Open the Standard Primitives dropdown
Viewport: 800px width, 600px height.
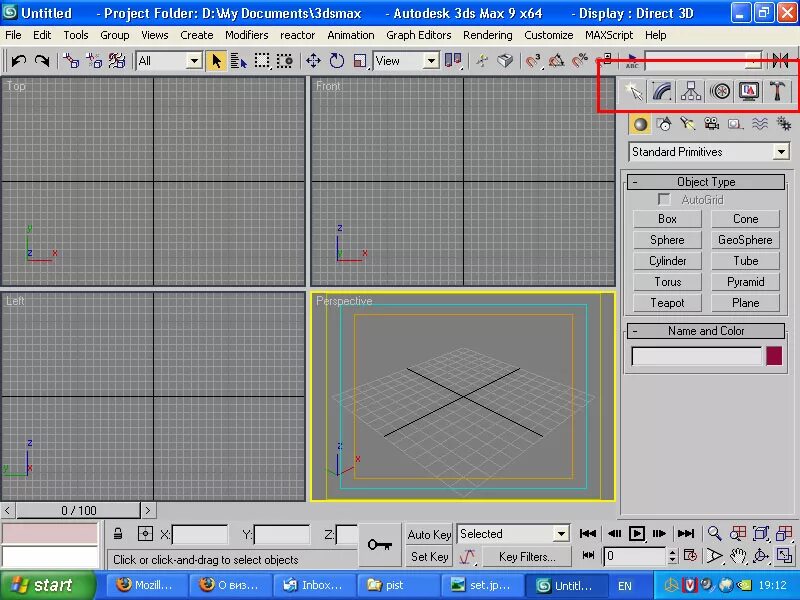coord(709,152)
